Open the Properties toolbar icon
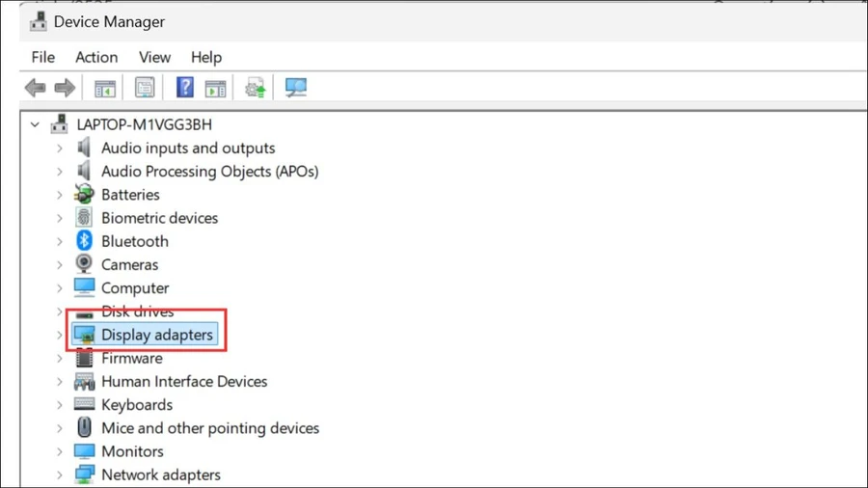 145,88
